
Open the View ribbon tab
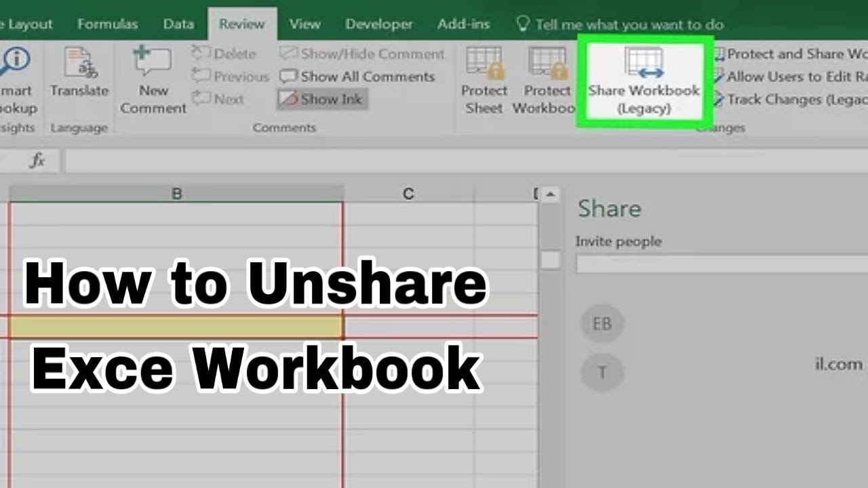[304, 24]
